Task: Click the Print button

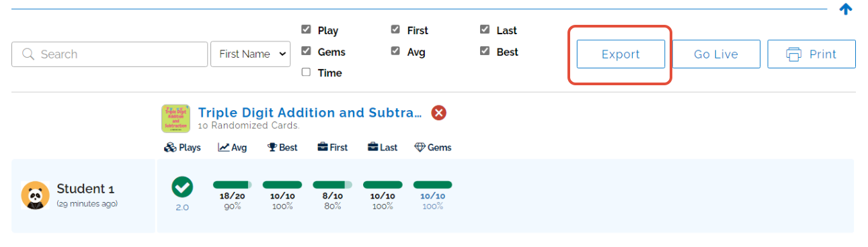Action: (812, 54)
